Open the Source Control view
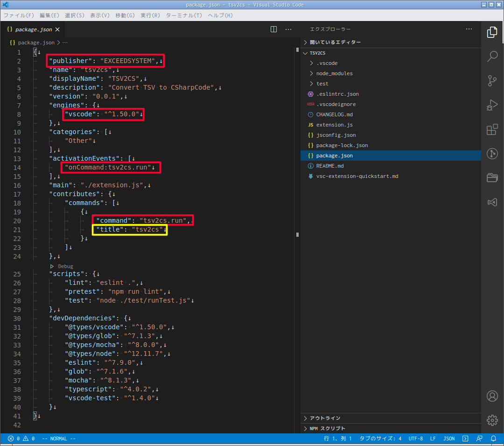Viewport: 504px width, 446px height. click(x=492, y=80)
